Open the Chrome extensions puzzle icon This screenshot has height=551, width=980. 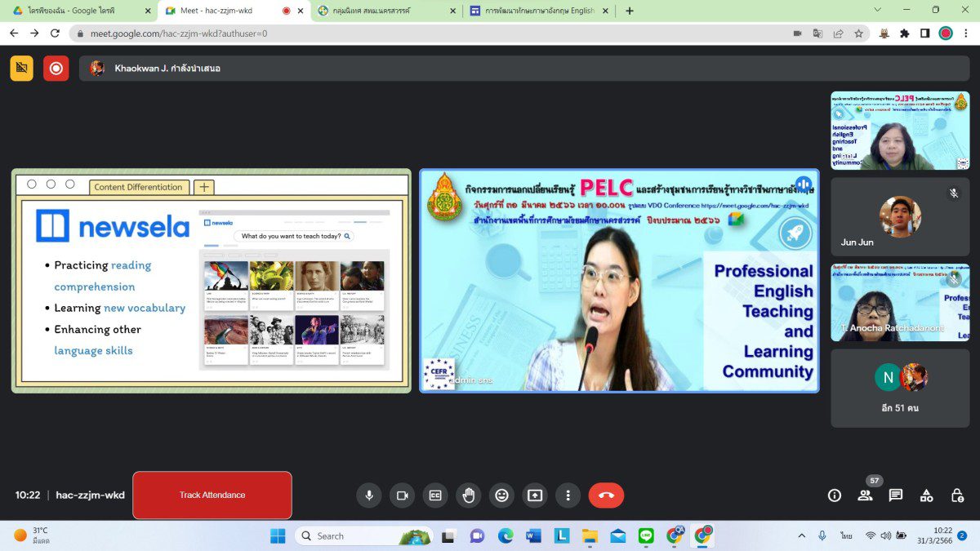pos(904,33)
